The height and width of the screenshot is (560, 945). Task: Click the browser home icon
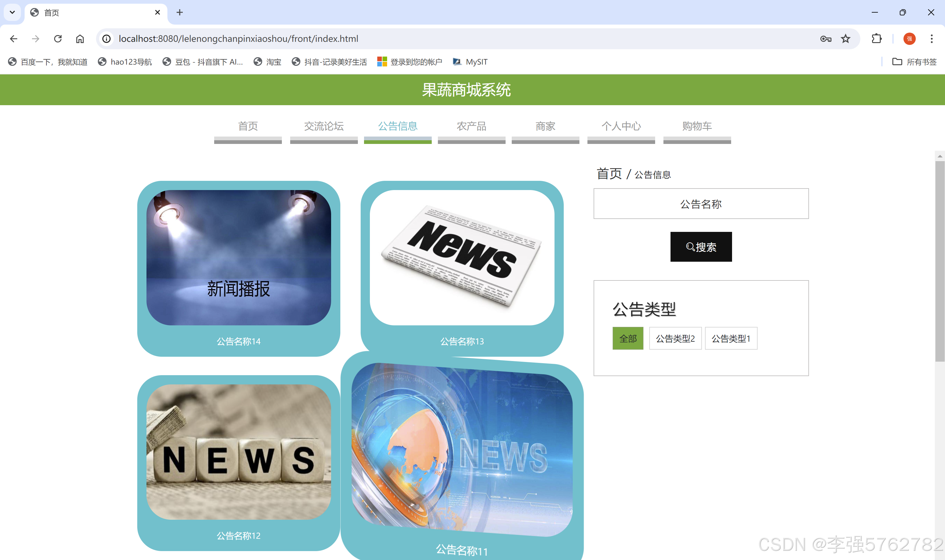tap(80, 38)
